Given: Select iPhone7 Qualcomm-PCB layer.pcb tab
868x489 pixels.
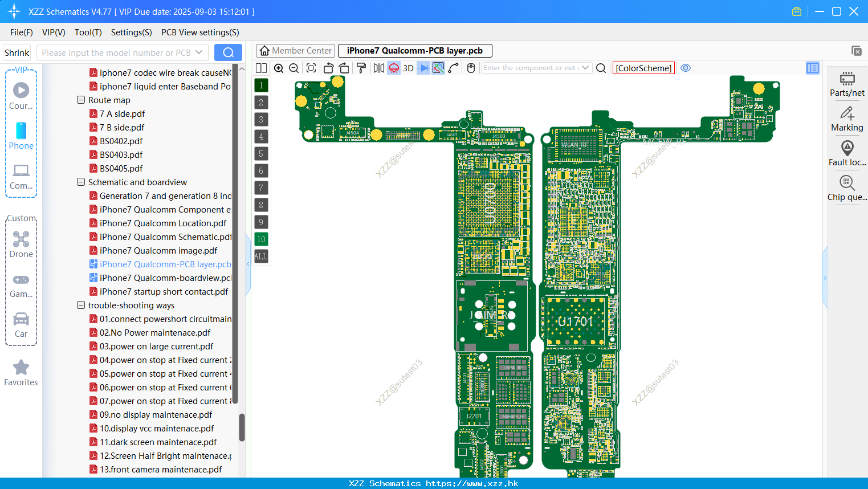Looking at the screenshot, I should point(415,51).
